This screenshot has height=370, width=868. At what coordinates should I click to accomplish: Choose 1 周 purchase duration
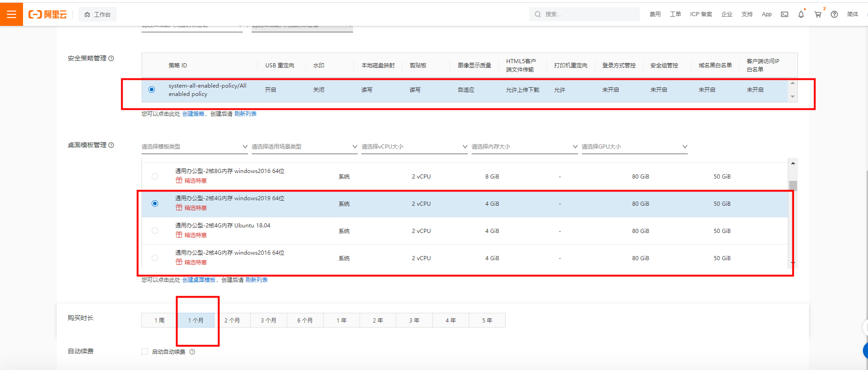[159, 320]
